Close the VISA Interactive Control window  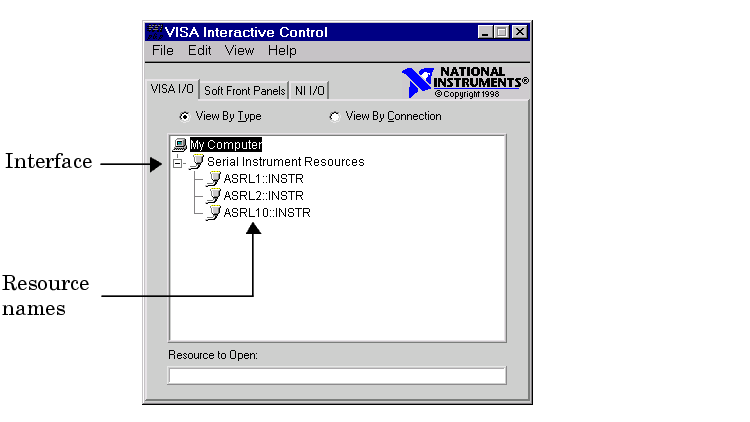coord(520,32)
